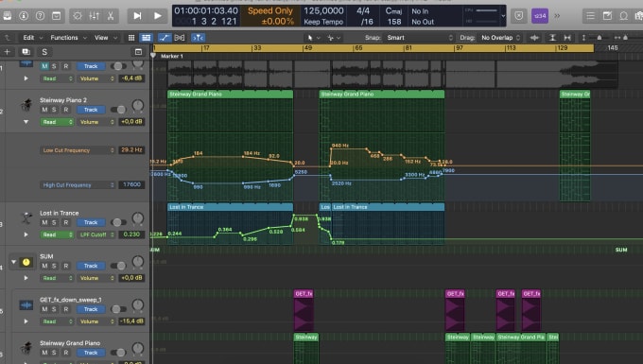Click the global Solo S button
Screen dimensions: 643x364
(x=44, y=52)
